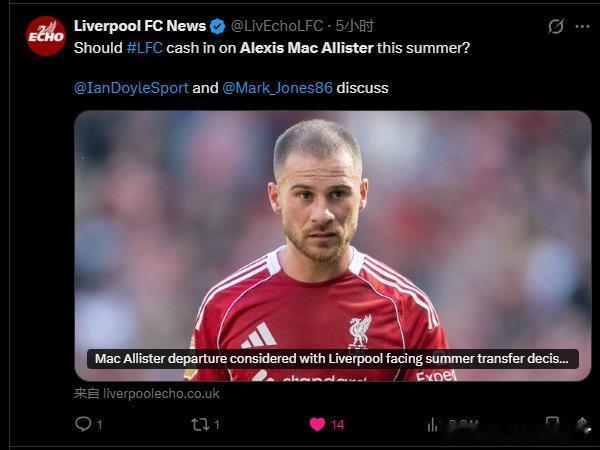Click the Alexis Mac Allister bold text
The image size is (600, 450).
coord(307,48)
